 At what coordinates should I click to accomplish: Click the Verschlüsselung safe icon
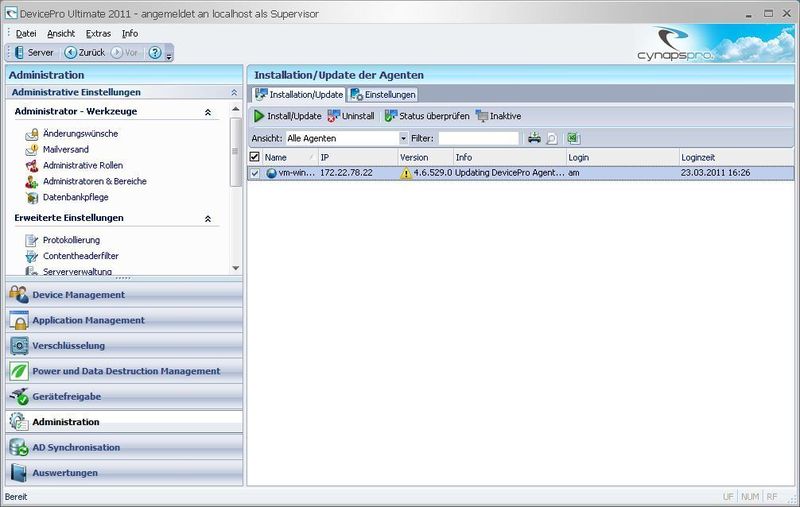19,345
